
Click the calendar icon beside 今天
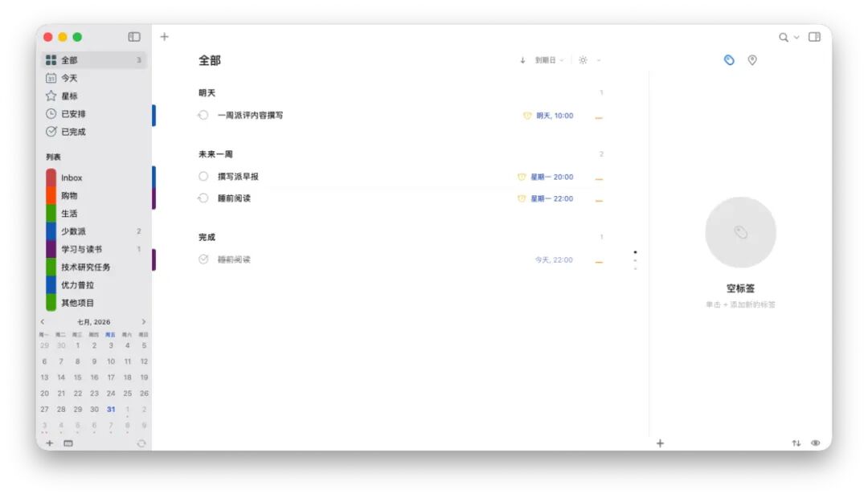coord(51,78)
